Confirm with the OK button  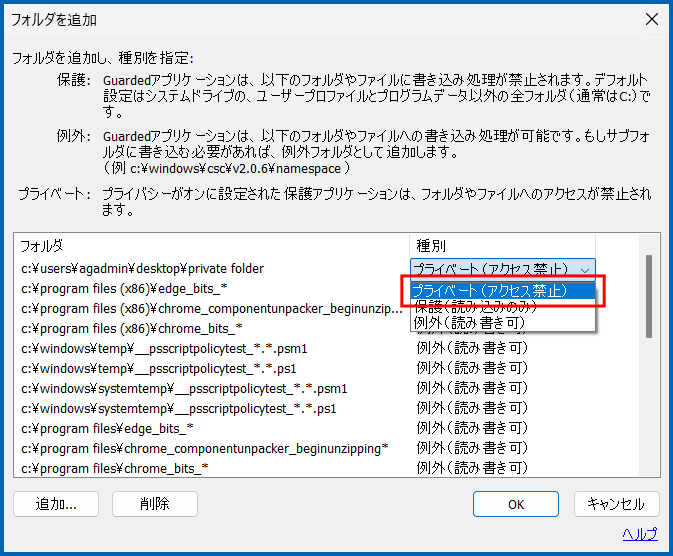pyautogui.click(x=515, y=504)
